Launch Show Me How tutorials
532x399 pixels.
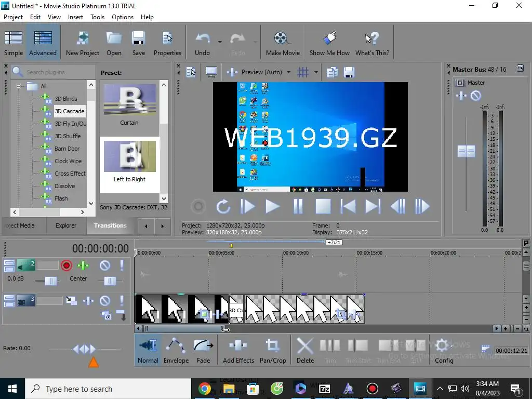[329, 43]
